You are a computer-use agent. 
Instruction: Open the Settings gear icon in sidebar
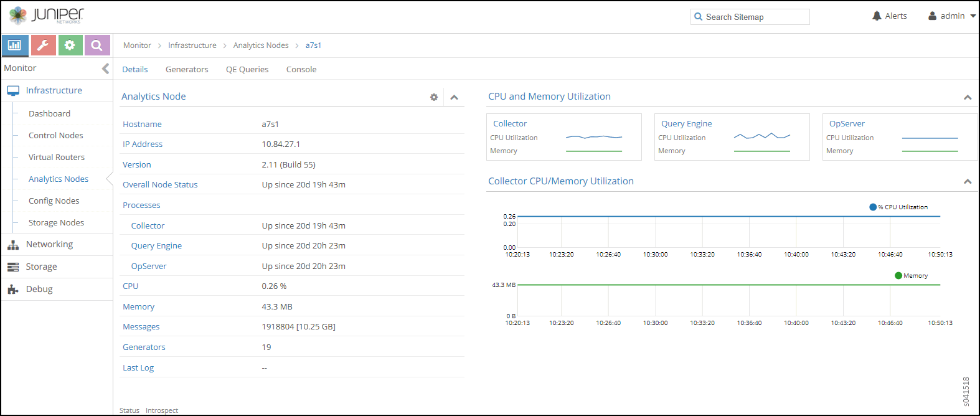pos(70,45)
